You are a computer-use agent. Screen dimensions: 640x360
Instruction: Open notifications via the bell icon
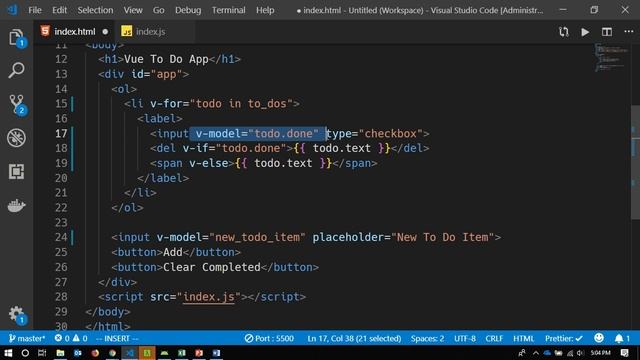622,338
